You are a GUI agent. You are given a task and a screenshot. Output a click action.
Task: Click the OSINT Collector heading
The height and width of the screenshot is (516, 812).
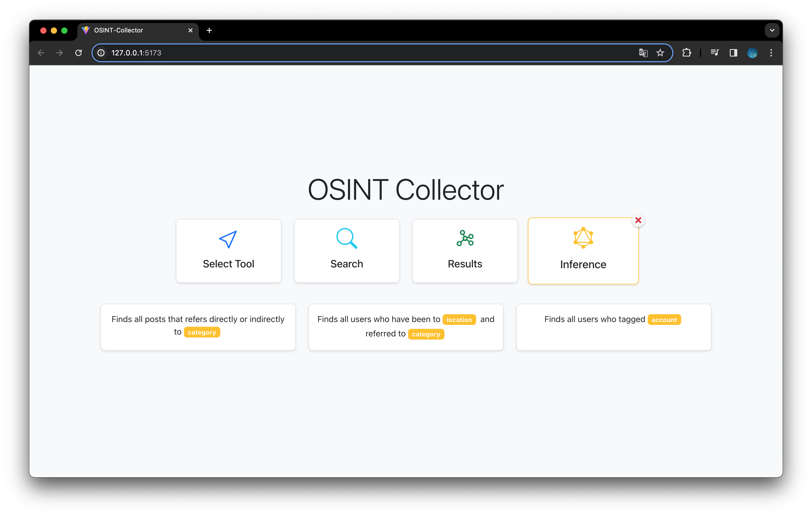[406, 190]
